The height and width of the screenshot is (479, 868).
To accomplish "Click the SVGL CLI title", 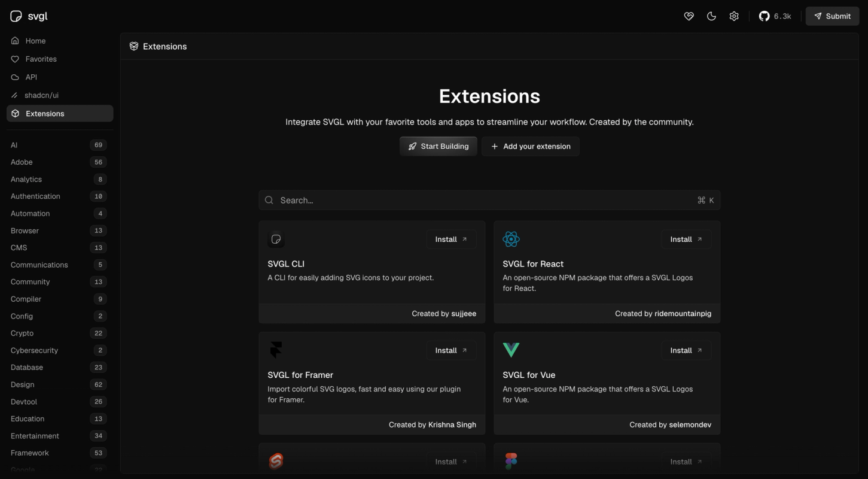I will [x=286, y=263].
